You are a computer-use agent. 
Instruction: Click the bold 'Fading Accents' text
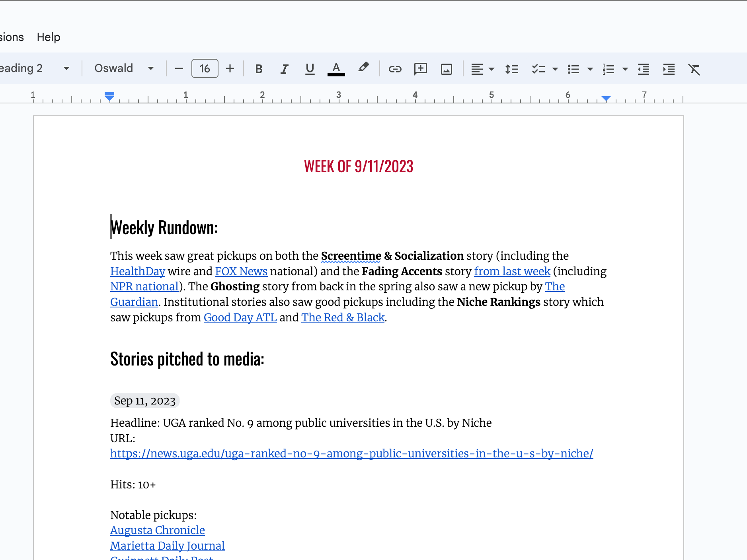pyautogui.click(x=402, y=271)
